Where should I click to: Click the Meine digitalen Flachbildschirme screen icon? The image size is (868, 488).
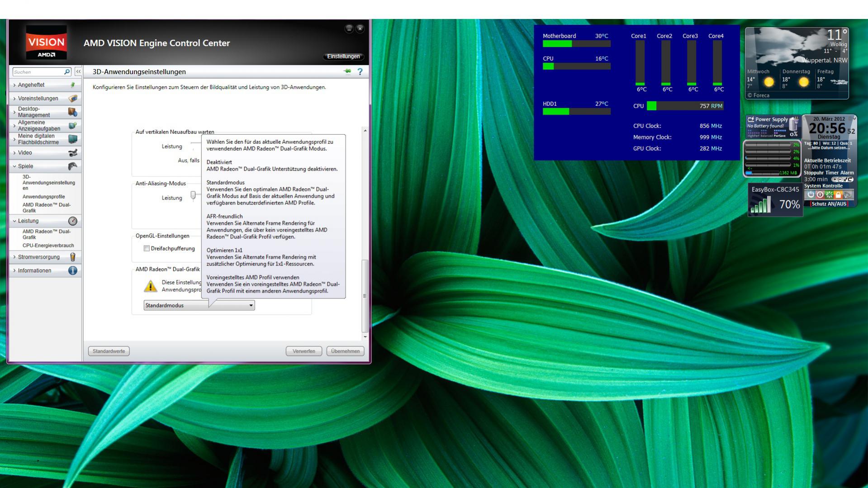click(x=72, y=139)
